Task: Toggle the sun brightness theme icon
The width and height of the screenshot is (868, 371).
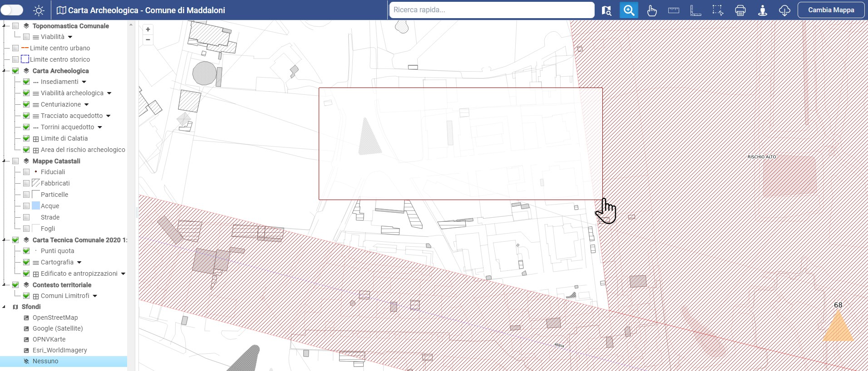Action: (39, 10)
